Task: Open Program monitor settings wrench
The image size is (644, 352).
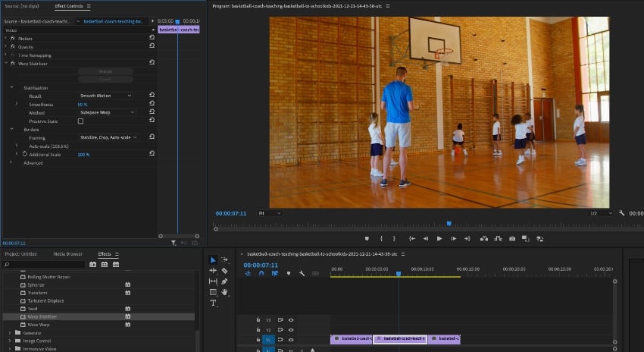Action: tap(621, 213)
